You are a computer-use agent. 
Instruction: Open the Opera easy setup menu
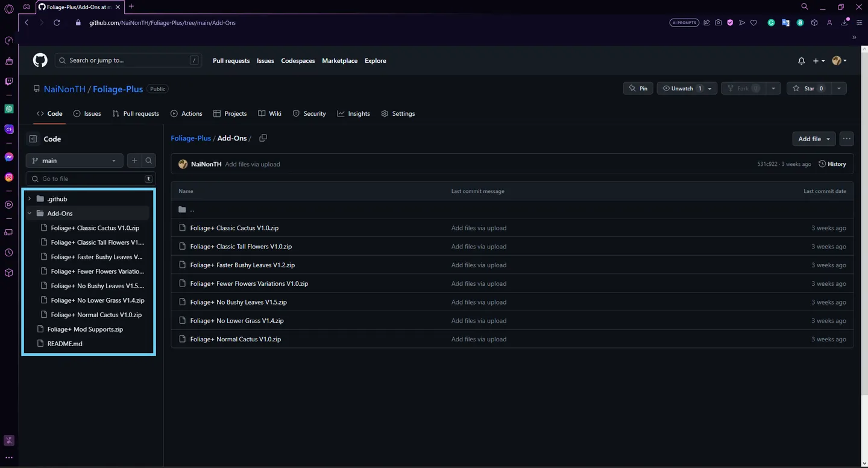[859, 23]
